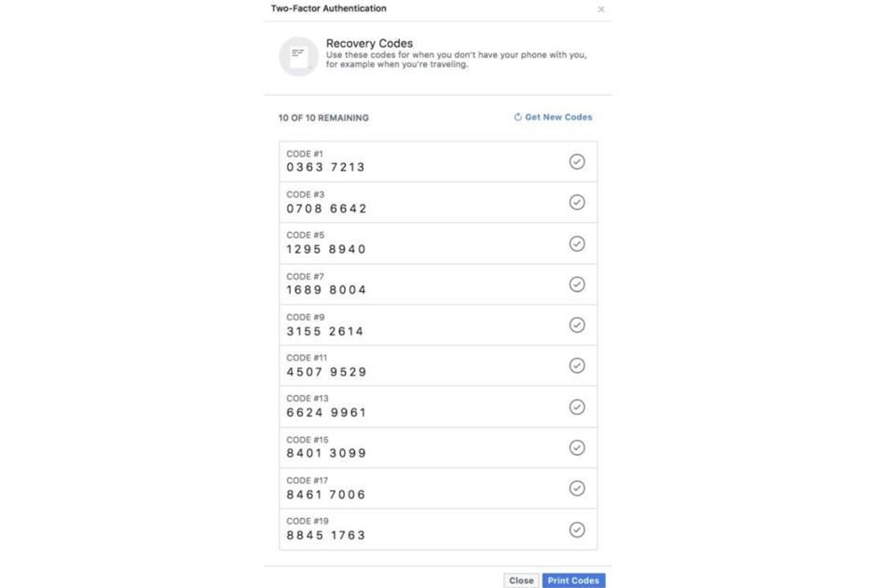Click the checkmark circle for Code #13
The height and width of the screenshot is (588, 877).
(x=577, y=406)
